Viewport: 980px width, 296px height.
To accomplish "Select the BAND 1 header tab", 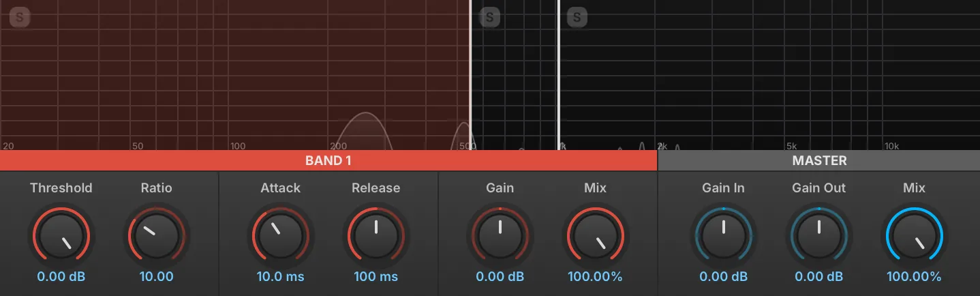I will pos(328,161).
